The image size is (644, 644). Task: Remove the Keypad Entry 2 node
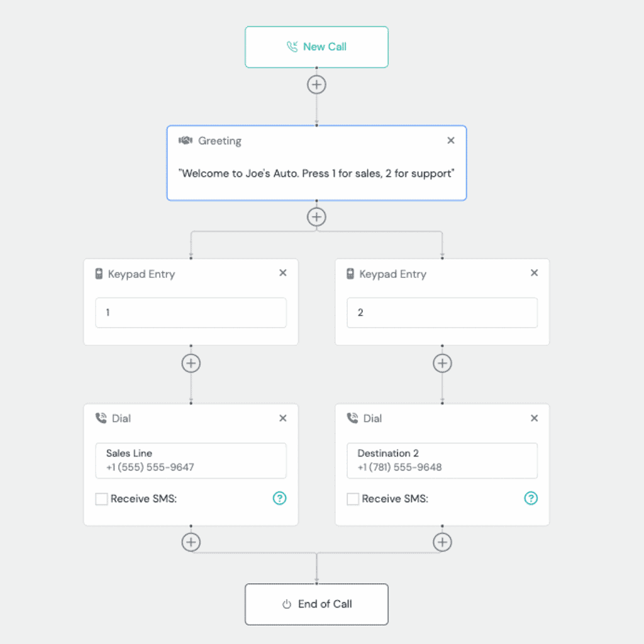click(535, 273)
